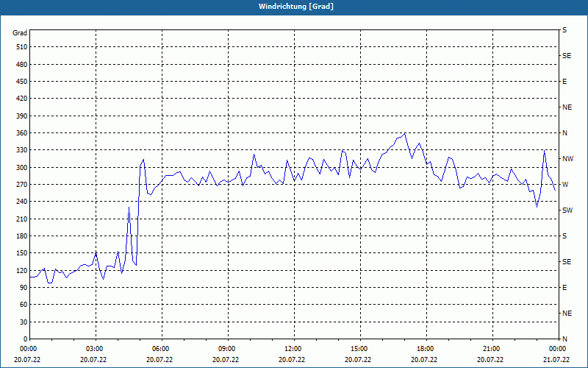This screenshot has height=368, width=588.
Task: Click the 12:00 time label
Action: click(293, 349)
